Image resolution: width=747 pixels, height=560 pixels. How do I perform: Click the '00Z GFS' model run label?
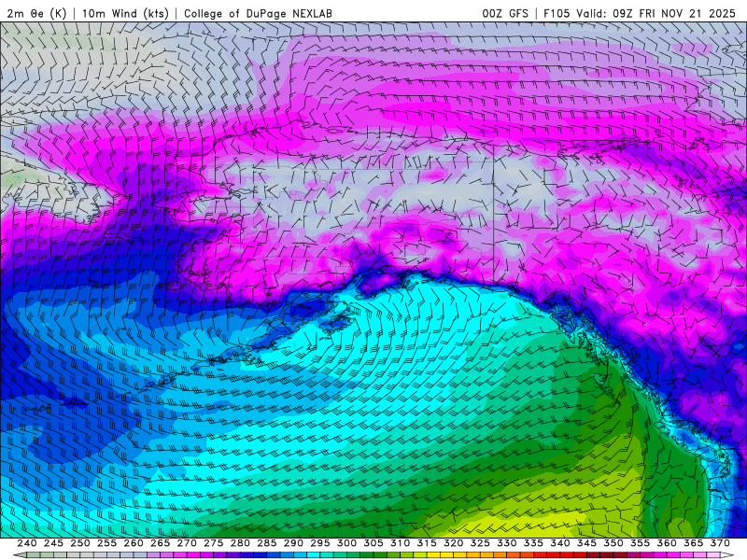click(x=505, y=13)
